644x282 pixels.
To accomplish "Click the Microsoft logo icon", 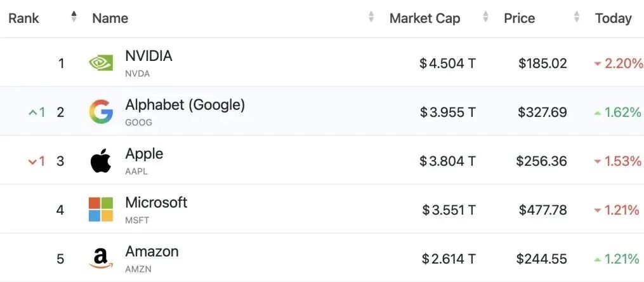I will point(101,210).
